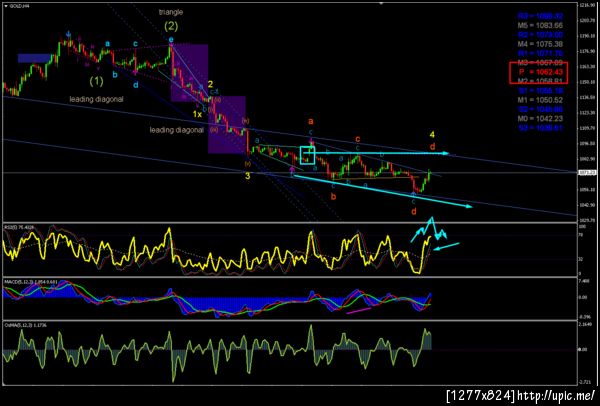Select the orange "a" wave label
This screenshot has width=600, height=406.
click(311, 121)
